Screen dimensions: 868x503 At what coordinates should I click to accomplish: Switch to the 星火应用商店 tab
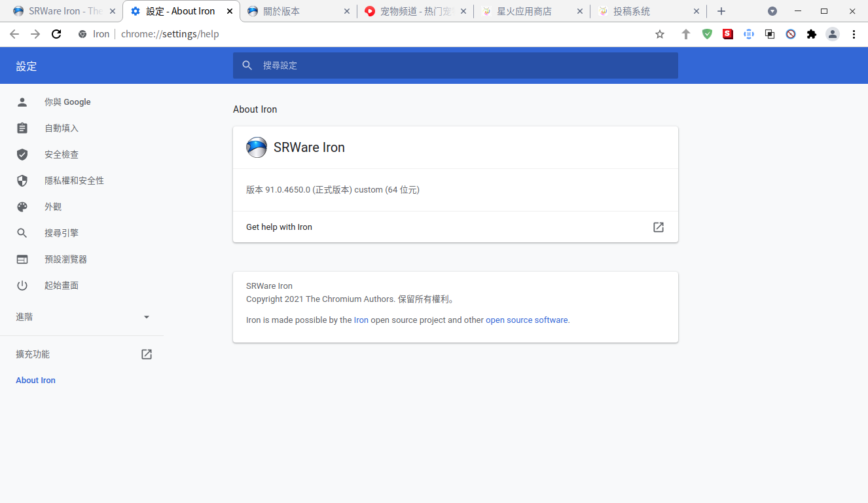coord(532,11)
